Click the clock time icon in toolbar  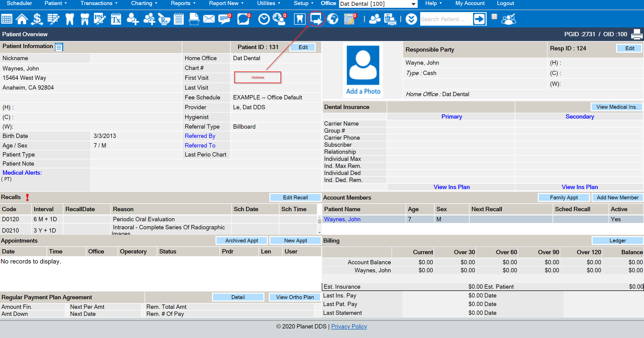[x=264, y=19]
